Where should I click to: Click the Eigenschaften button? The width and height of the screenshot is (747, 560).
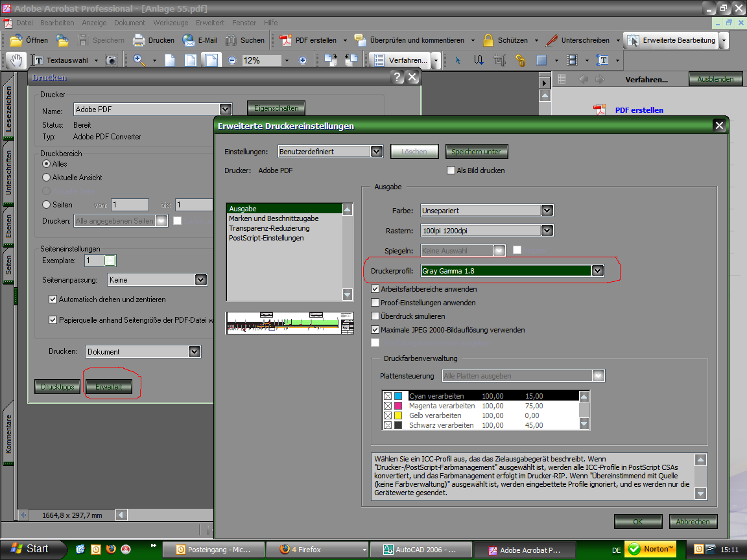click(276, 108)
